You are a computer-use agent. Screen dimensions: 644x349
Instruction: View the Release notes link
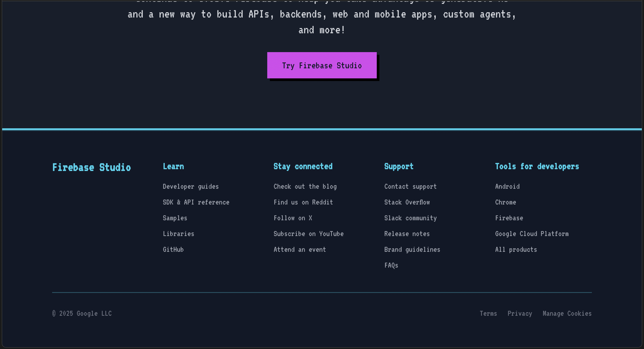click(x=407, y=234)
